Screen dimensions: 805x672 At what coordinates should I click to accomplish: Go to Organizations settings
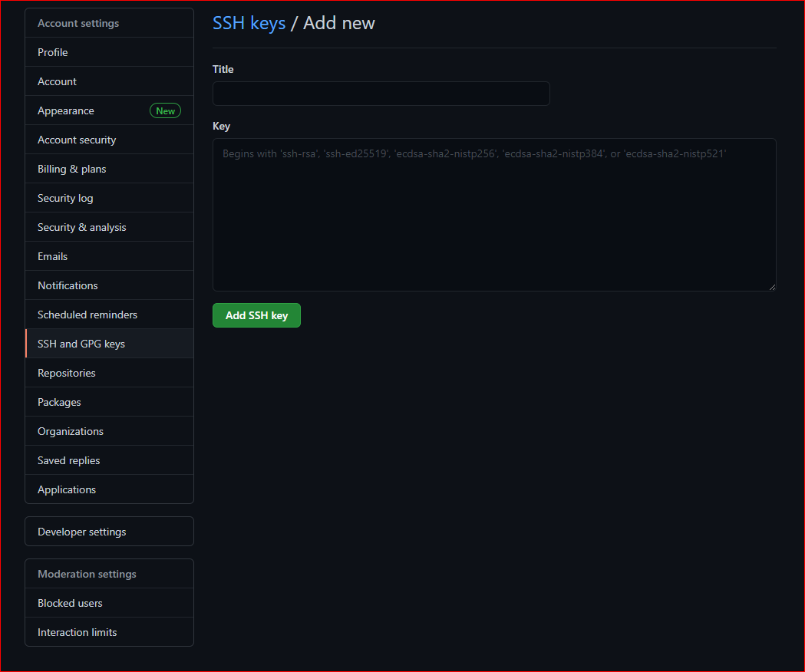71,431
